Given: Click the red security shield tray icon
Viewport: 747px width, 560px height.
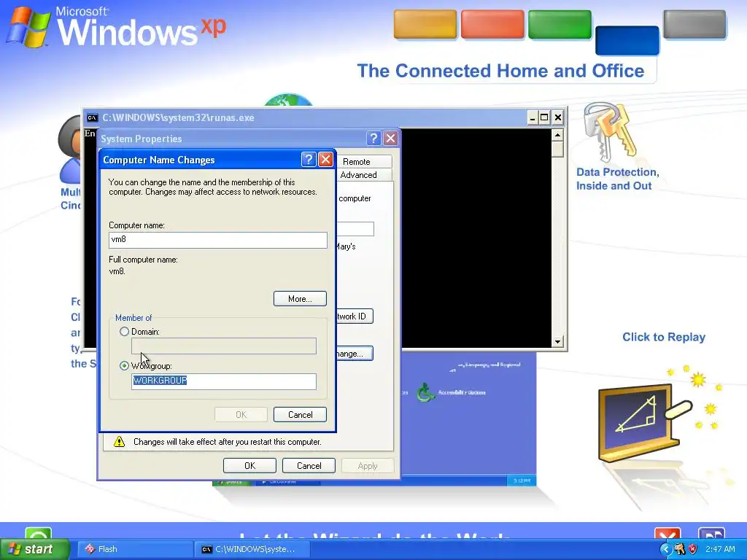Looking at the screenshot, I should coord(693,549).
